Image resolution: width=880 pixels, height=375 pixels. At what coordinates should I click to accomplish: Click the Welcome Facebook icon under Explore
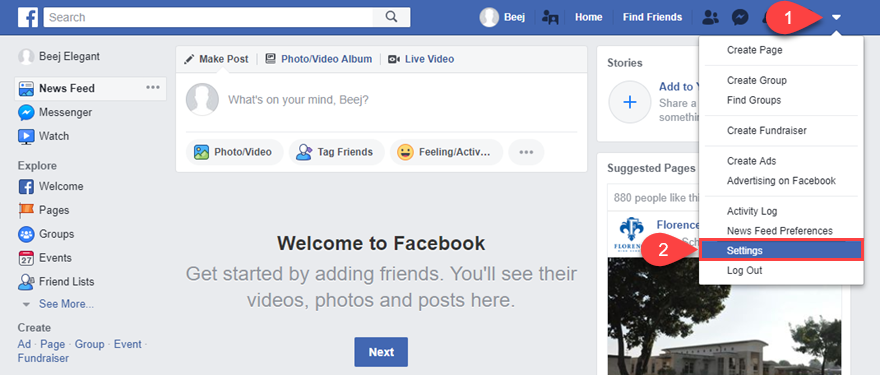tap(26, 186)
